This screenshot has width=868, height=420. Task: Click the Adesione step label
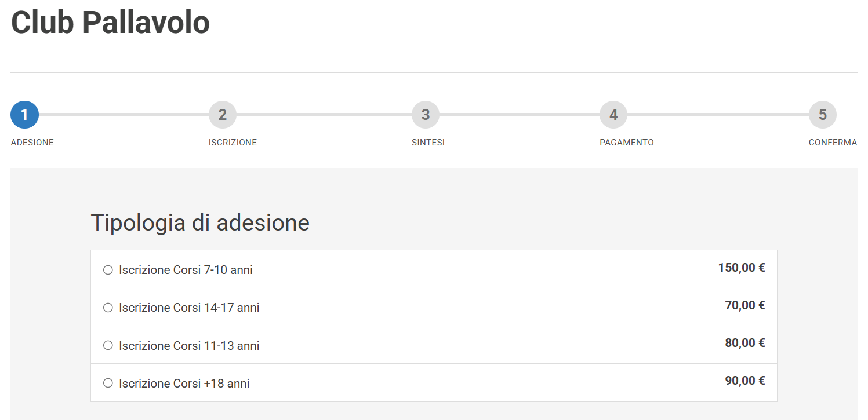[x=32, y=143]
